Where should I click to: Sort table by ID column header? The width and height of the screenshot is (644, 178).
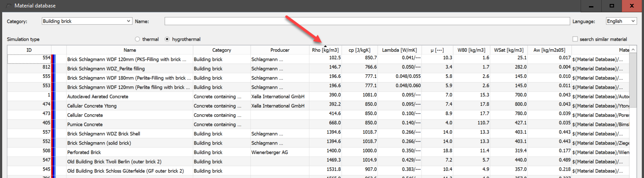pos(29,50)
